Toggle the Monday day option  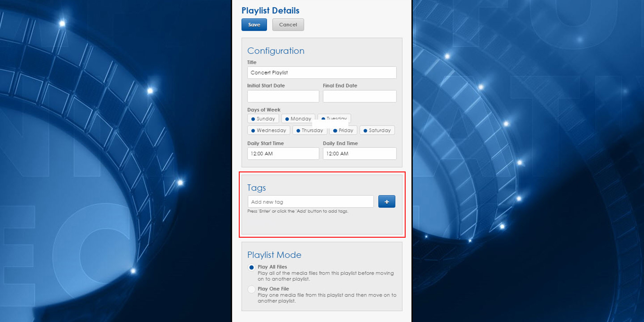coord(298,119)
